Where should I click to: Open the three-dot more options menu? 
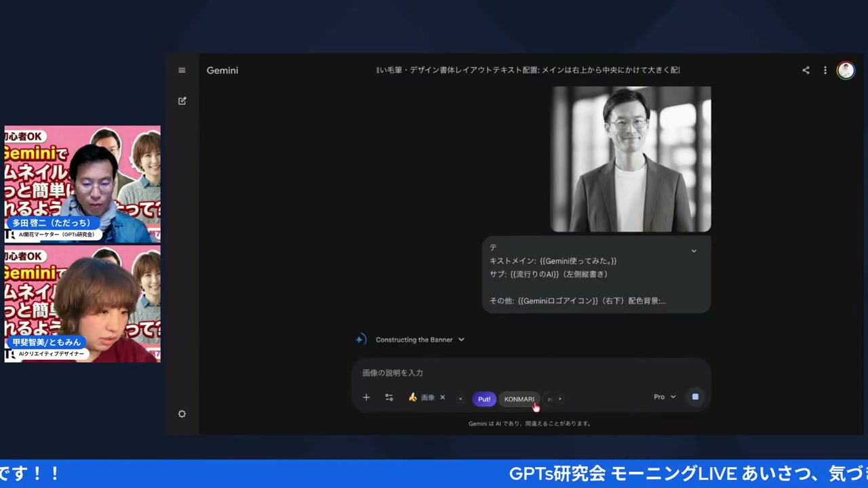click(x=825, y=70)
